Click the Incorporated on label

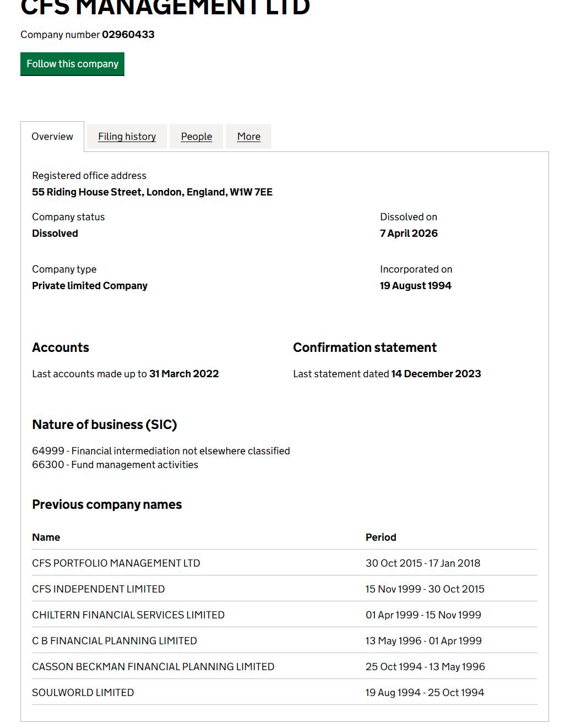point(416,269)
